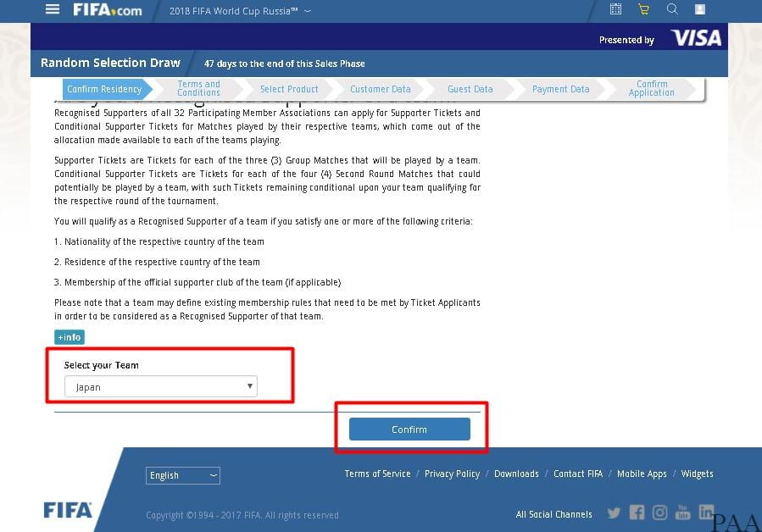Select the Guest Data step
Image resolution: width=762 pixels, height=532 pixels.
point(470,90)
